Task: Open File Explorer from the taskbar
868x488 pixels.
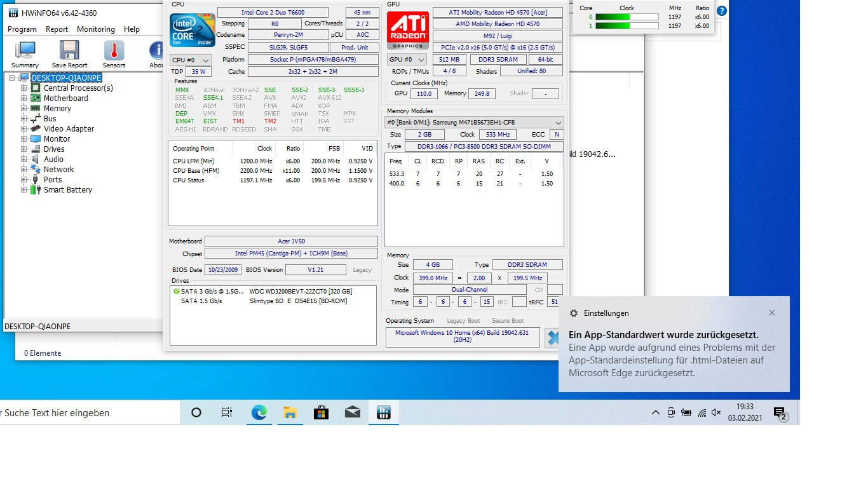Action: (x=290, y=412)
